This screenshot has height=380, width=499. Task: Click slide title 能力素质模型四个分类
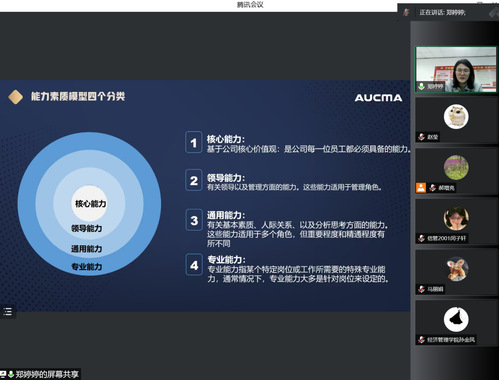78,97
